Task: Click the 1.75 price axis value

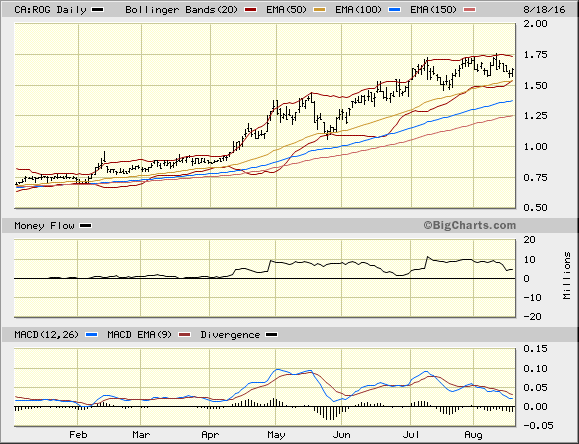Action: [535, 55]
